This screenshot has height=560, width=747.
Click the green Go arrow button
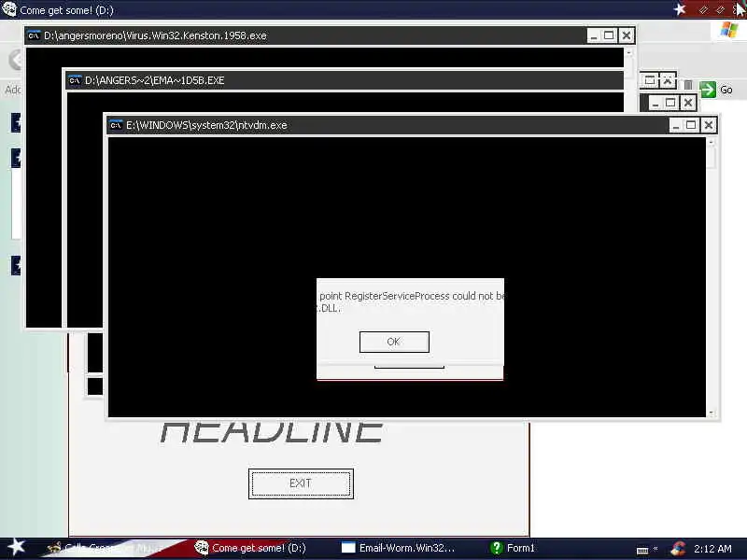[708, 90]
